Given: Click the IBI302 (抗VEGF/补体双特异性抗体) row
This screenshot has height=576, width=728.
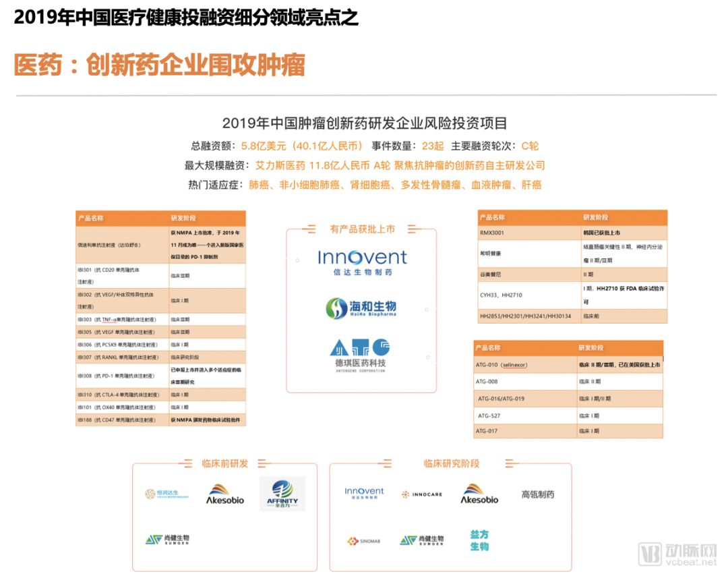Looking at the screenshot, I should (x=160, y=301).
